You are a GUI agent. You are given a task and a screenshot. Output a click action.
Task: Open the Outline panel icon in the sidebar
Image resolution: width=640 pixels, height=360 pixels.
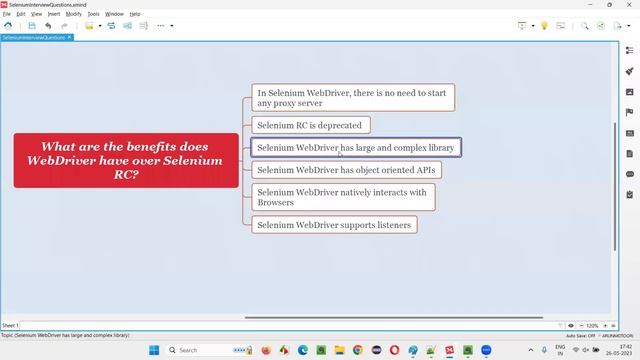(630, 50)
